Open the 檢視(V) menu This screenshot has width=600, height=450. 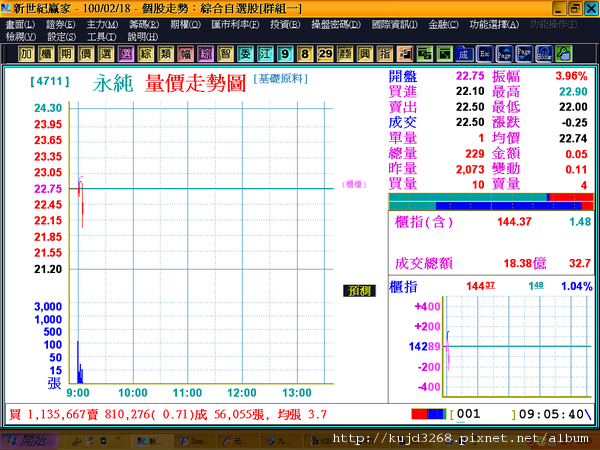click(21, 37)
